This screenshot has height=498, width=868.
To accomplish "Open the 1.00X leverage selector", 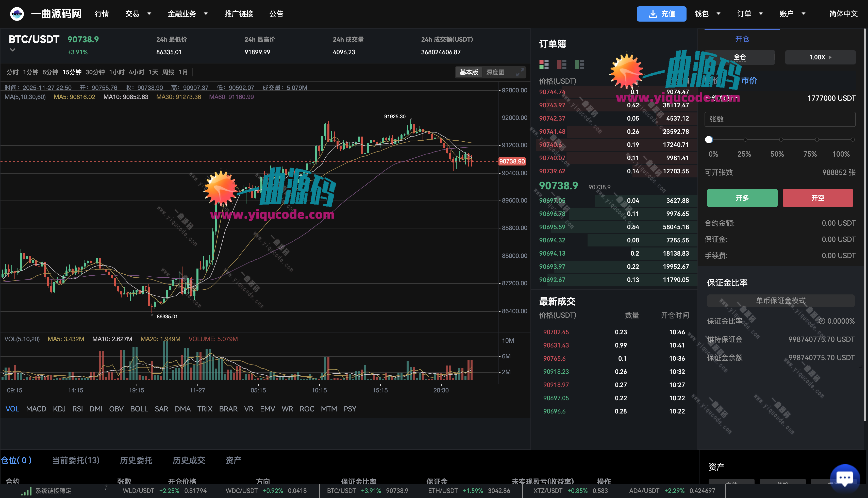I will tap(820, 57).
